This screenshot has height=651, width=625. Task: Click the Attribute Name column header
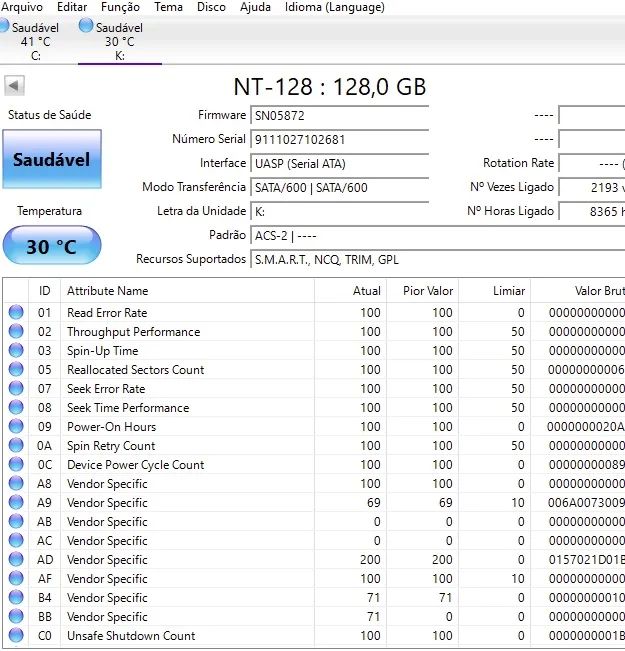click(x=187, y=291)
